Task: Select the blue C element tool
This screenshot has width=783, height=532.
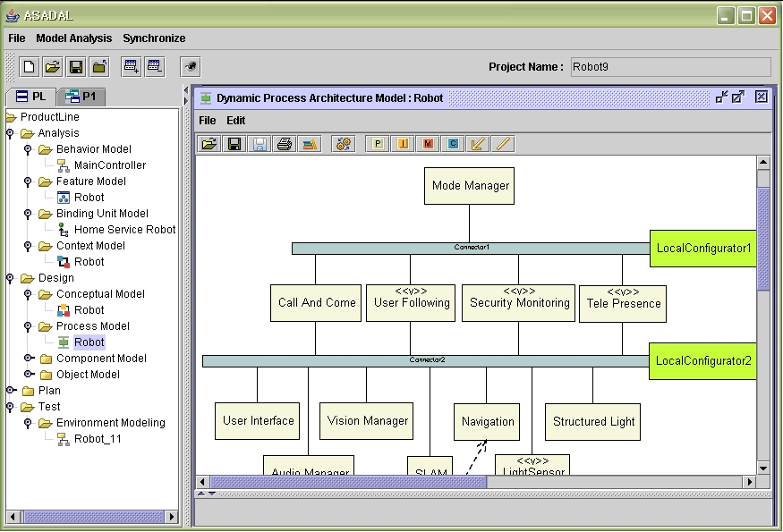Action: tap(453, 144)
